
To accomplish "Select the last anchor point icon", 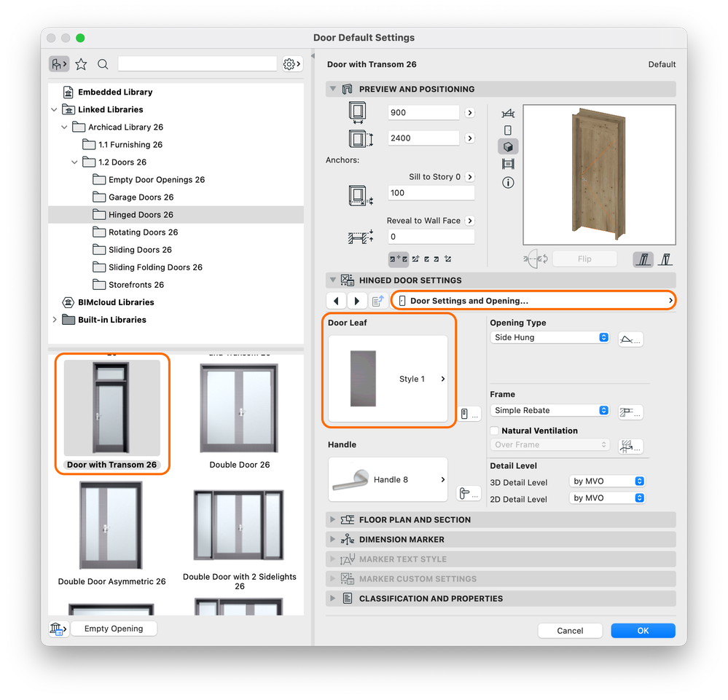I will pyautogui.click(x=448, y=259).
